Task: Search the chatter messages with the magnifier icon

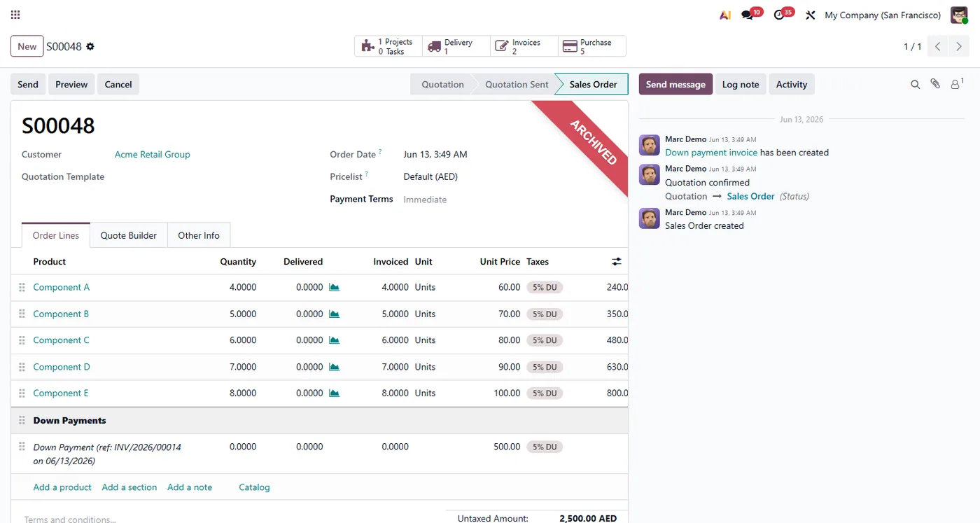Action: tap(915, 85)
